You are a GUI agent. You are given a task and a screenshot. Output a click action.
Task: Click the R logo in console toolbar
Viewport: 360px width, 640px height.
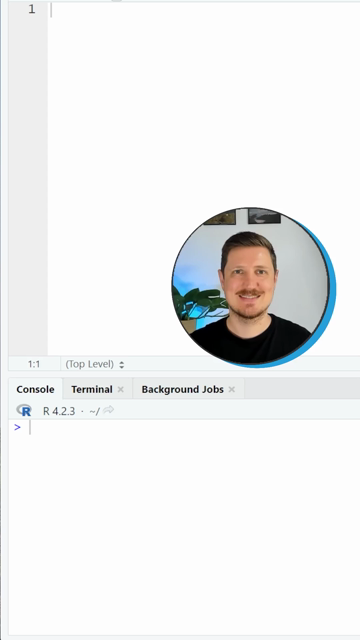[x=24, y=410]
